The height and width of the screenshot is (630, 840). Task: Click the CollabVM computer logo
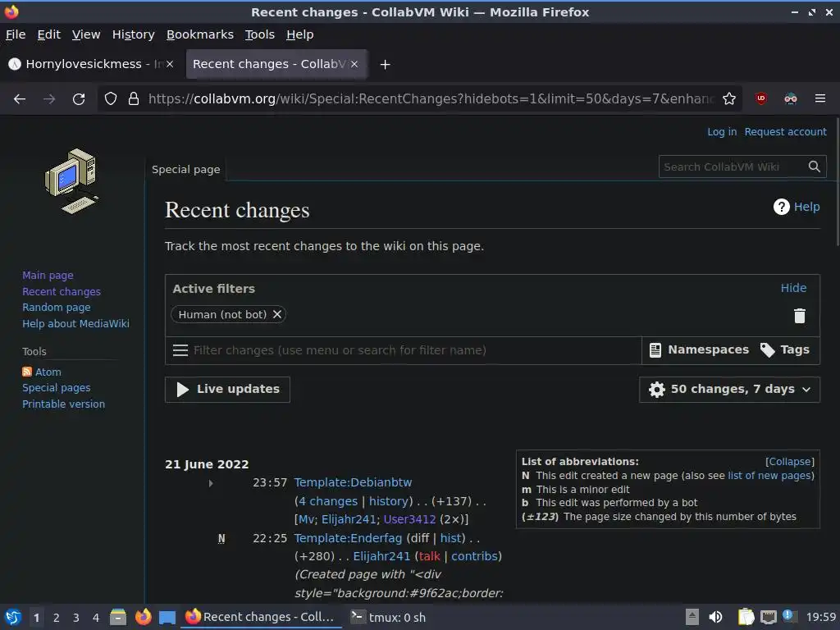coord(72,181)
